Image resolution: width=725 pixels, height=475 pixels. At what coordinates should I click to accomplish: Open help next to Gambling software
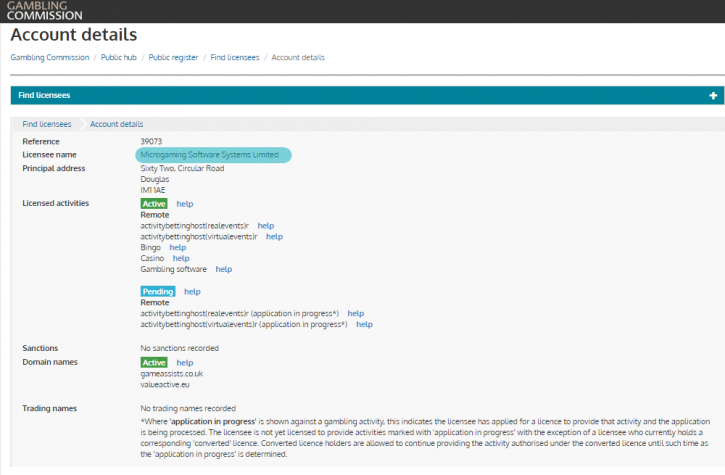(224, 269)
